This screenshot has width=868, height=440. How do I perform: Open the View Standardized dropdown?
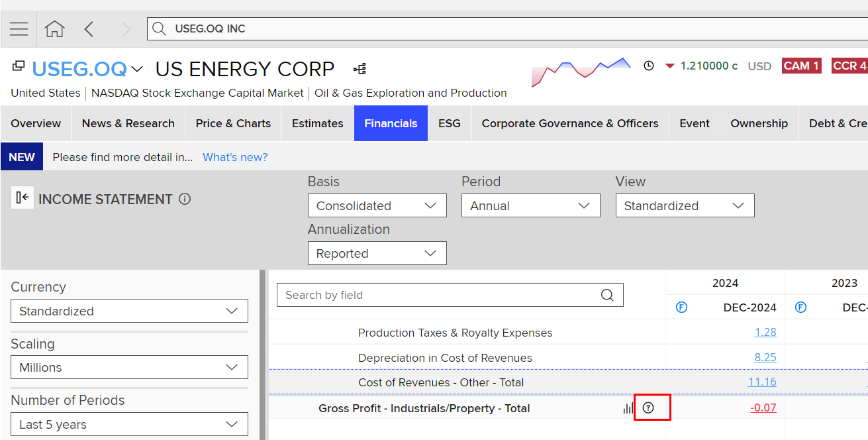(x=685, y=205)
